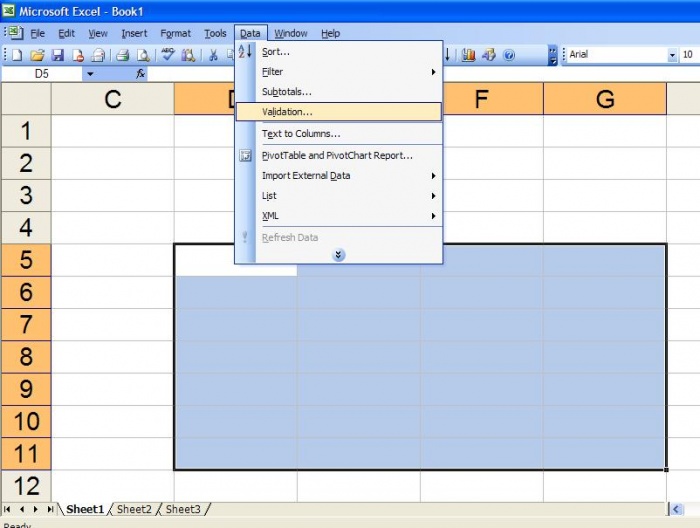
Task: Open the Insert menu
Action: 134,33
